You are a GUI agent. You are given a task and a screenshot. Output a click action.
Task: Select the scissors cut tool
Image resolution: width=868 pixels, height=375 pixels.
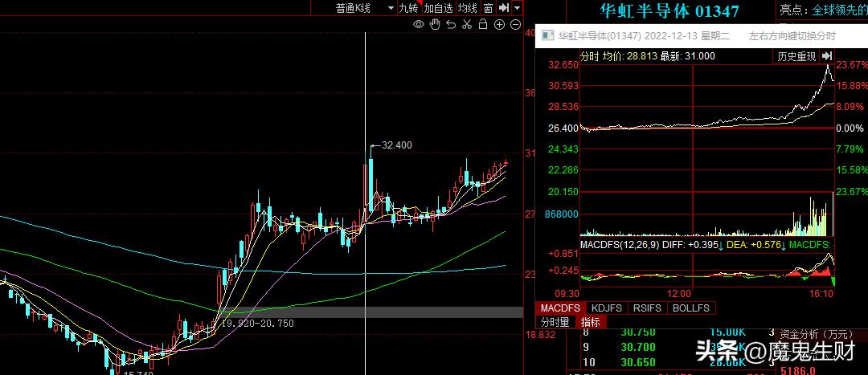tap(467, 24)
